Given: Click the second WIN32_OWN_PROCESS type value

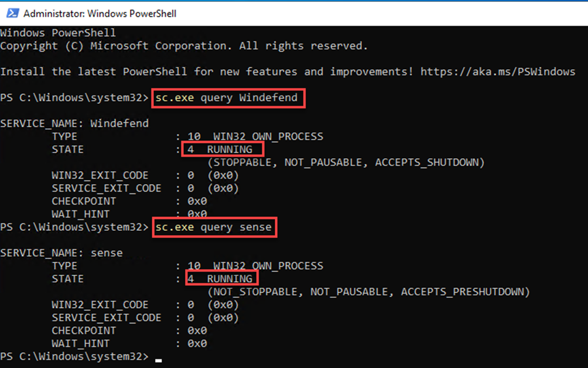Looking at the screenshot, I should click(x=268, y=266).
